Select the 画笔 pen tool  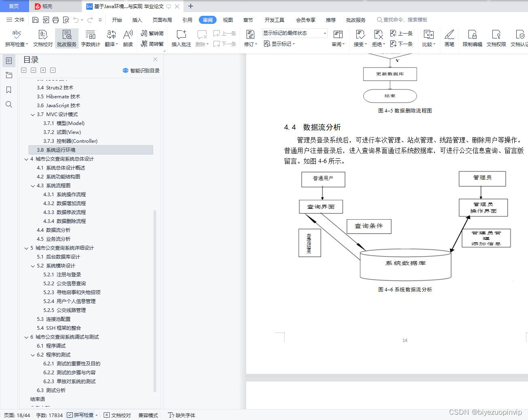tap(449, 38)
